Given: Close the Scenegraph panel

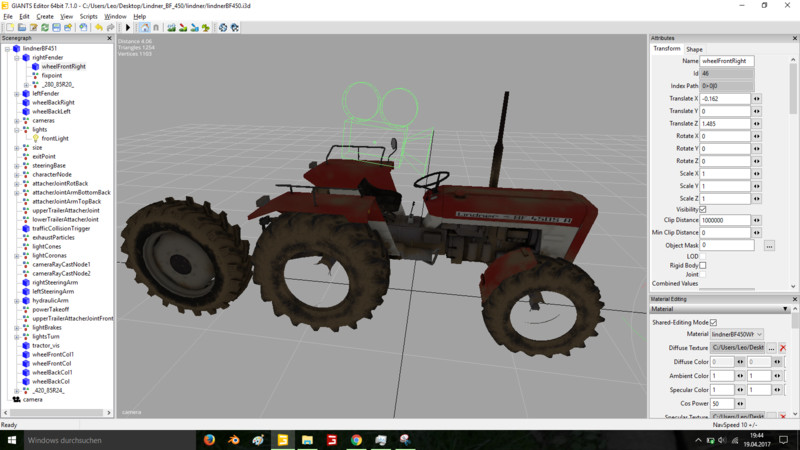Looking at the screenshot, I should (x=111, y=38).
